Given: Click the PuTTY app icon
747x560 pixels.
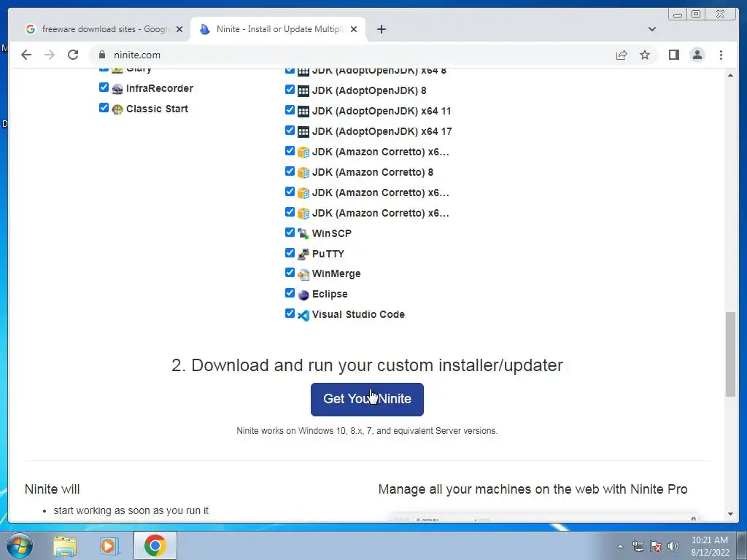Looking at the screenshot, I should pos(303,254).
